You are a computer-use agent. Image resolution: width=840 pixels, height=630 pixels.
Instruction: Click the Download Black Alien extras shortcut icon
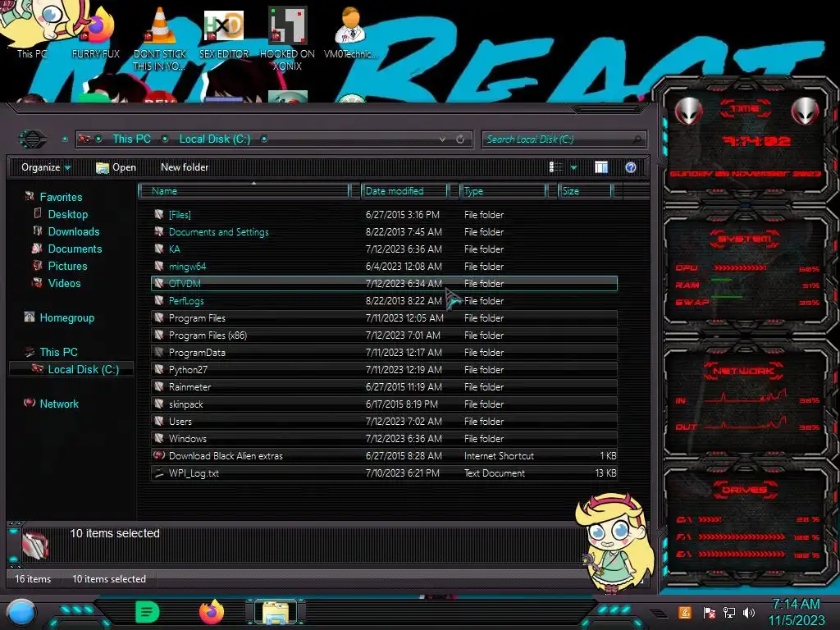(158, 455)
